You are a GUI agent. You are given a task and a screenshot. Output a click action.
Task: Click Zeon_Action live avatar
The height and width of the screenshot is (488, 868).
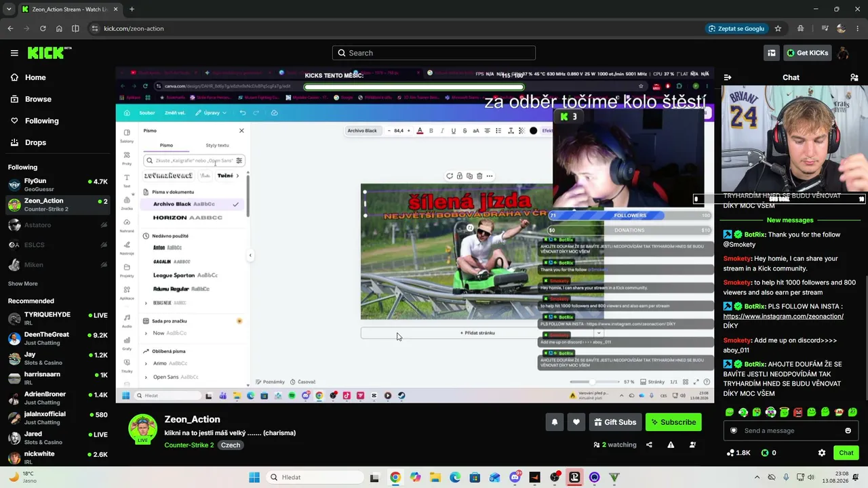143,428
